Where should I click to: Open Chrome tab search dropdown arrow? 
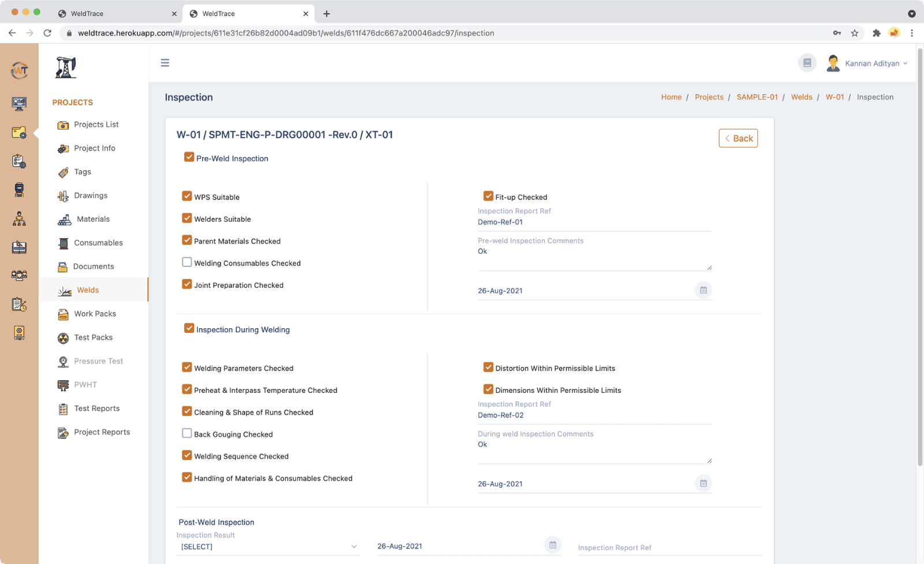coord(911,13)
